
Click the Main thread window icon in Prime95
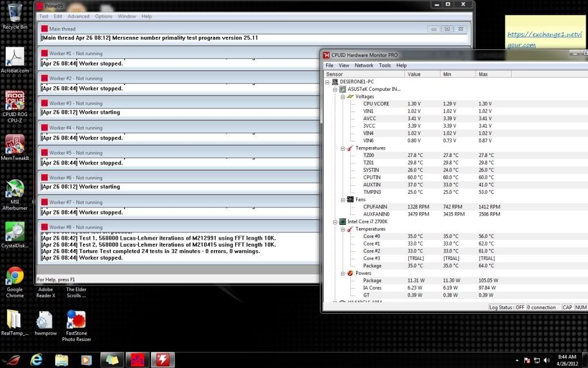tap(45, 29)
